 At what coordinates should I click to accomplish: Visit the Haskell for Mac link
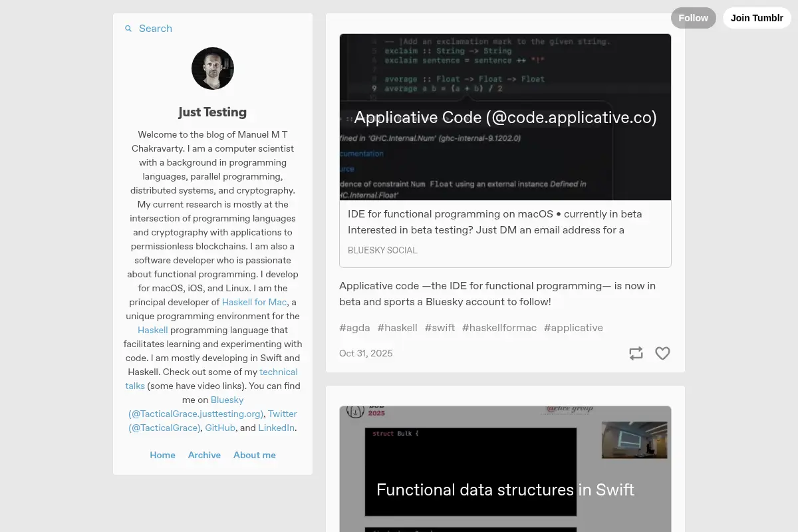tap(254, 302)
